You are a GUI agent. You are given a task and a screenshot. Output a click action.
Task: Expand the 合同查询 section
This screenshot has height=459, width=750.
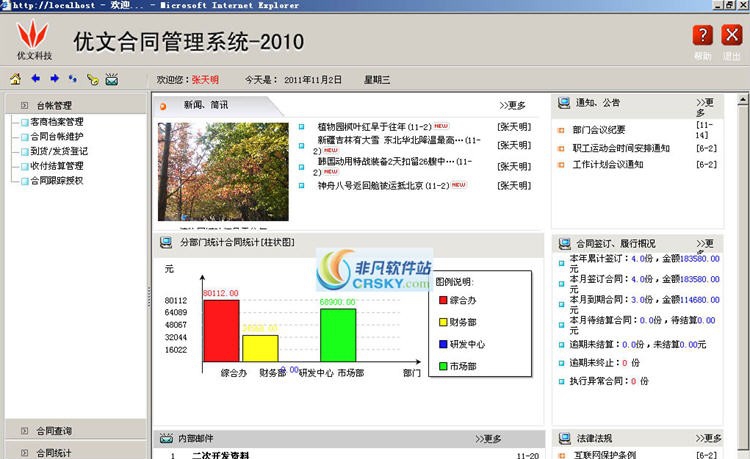pyautogui.click(x=76, y=431)
